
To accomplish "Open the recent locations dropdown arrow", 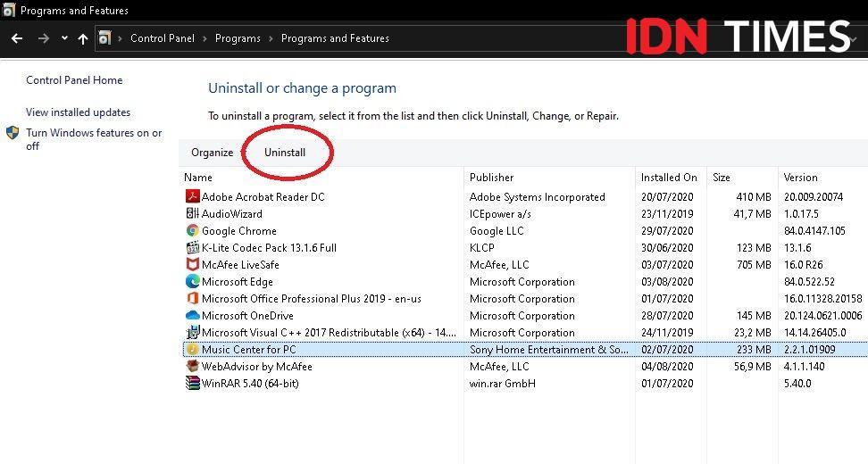I will 65,38.
